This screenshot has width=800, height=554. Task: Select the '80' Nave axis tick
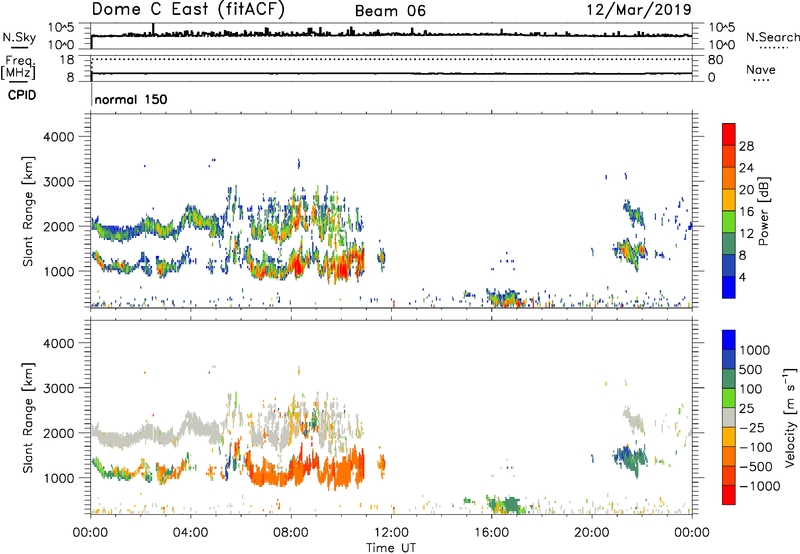coord(715,60)
